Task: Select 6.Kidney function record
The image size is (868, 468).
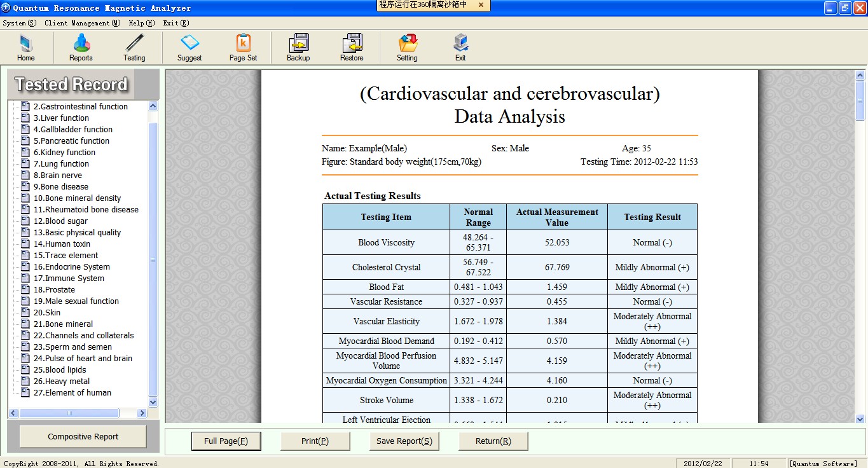Action: point(64,152)
